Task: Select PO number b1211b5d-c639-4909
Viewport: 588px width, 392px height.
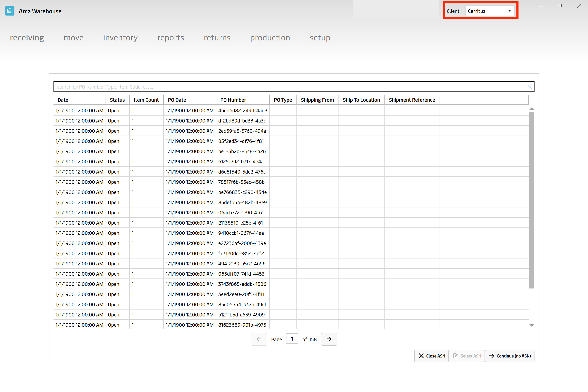Action: [x=241, y=315]
